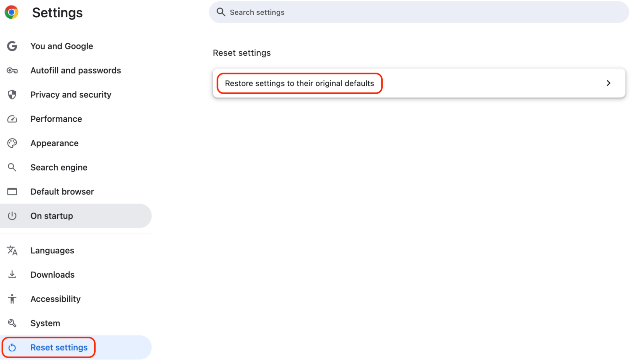The width and height of the screenshot is (644, 362).
Task: Expand the Restore settings row using its chevron
Action: [608, 83]
